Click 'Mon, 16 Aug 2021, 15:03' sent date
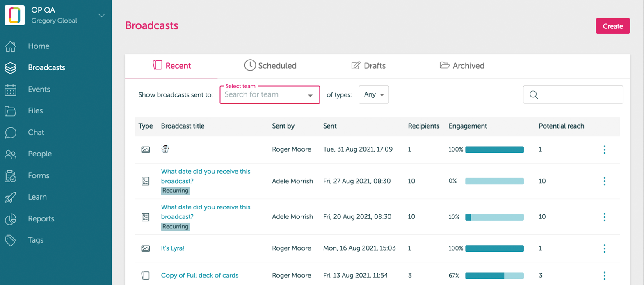The width and height of the screenshot is (644, 285). tap(359, 248)
